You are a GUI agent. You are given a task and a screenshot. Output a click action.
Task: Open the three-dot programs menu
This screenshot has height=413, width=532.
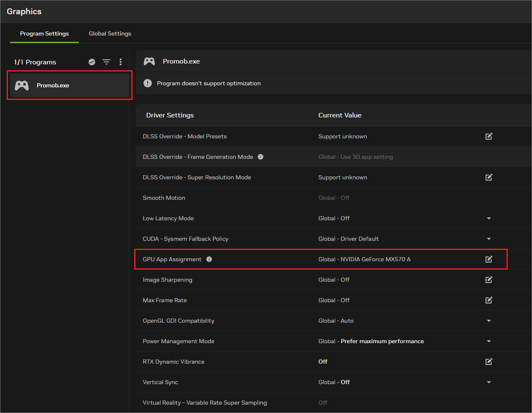pyautogui.click(x=120, y=62)
